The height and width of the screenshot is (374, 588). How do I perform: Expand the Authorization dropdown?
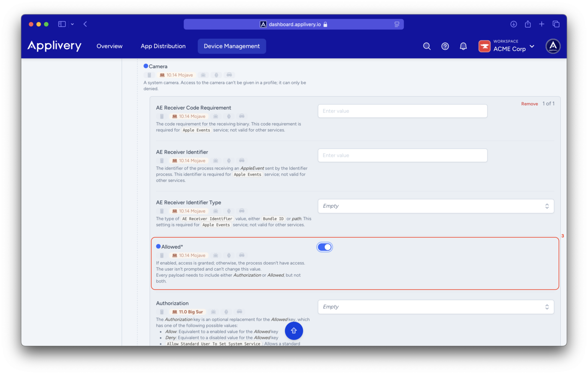[x=436, y=307]
